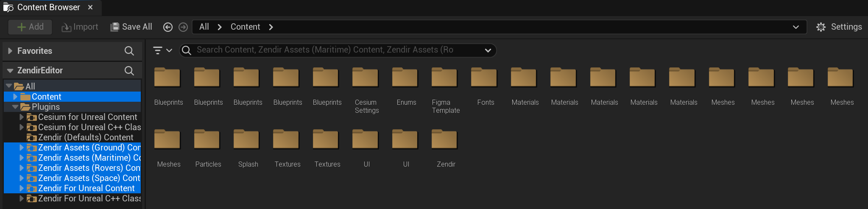Open the path history dropdown arrow
868x209 pixels.
(x=795, y=27)
